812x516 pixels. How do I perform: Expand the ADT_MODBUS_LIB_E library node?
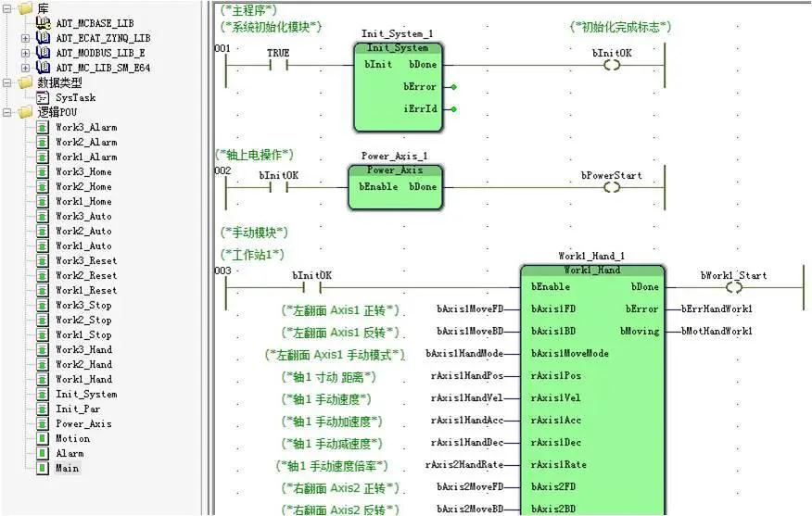pos(25,53)
